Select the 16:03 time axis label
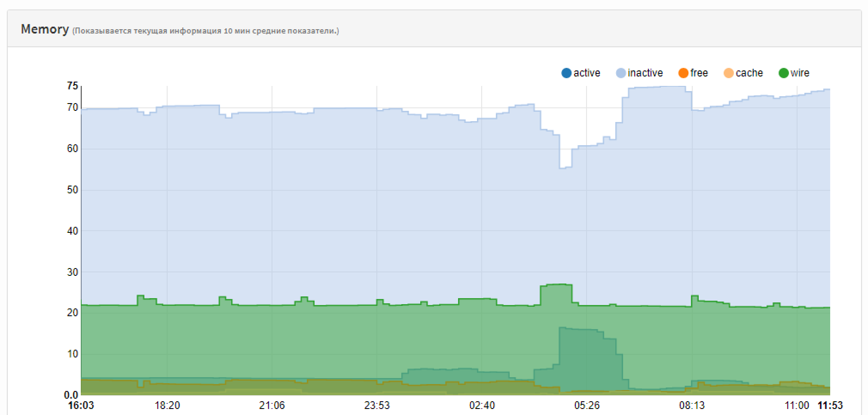Image resolution: width=868 pixels, height=415 pixels. (x=81, y=406)
